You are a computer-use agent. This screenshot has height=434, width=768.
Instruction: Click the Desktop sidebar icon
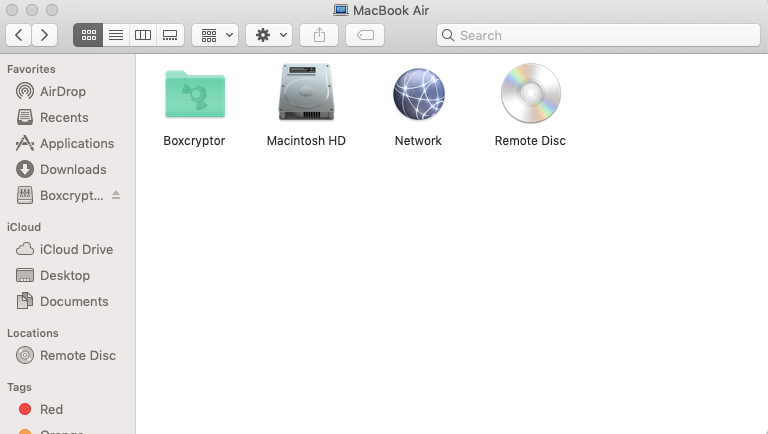click(25, 275)
